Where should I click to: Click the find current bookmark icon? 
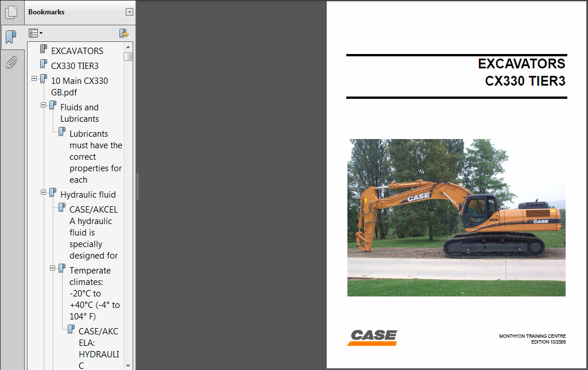coord(124,33)
